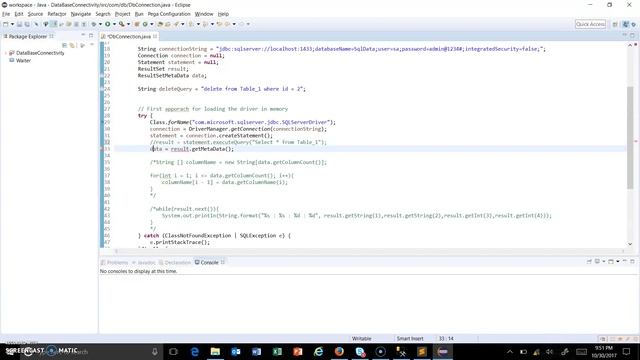Maximize the editor area
The image size is (640, 360).
coord(632,36)
